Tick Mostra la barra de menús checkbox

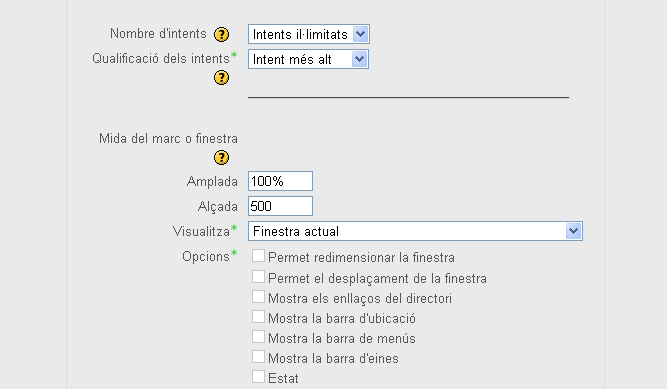[x=258, y=337]
